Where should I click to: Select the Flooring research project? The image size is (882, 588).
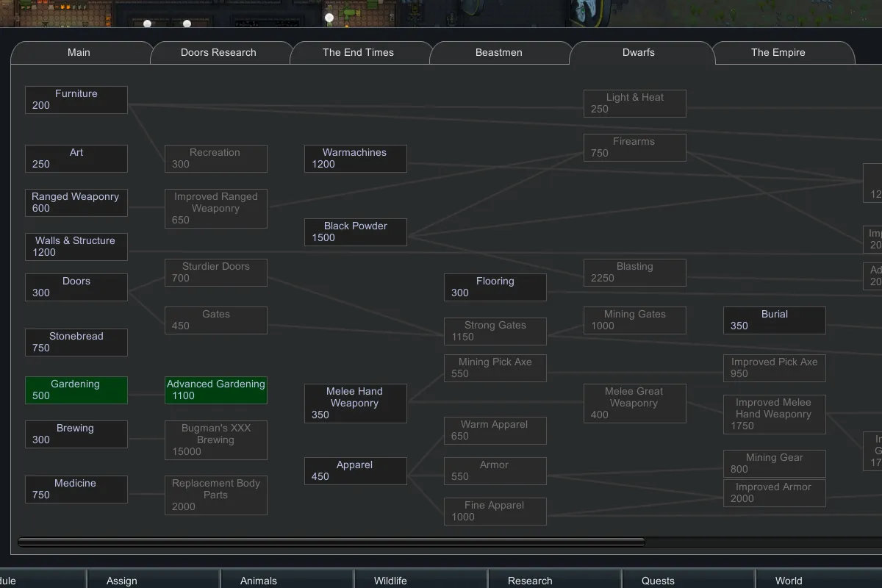click(495, 287)
